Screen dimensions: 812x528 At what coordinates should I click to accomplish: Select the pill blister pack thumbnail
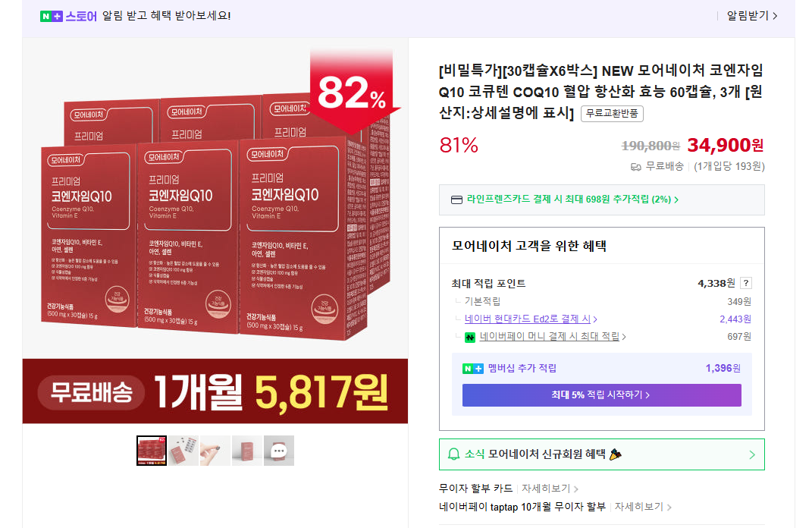point(183,451)
